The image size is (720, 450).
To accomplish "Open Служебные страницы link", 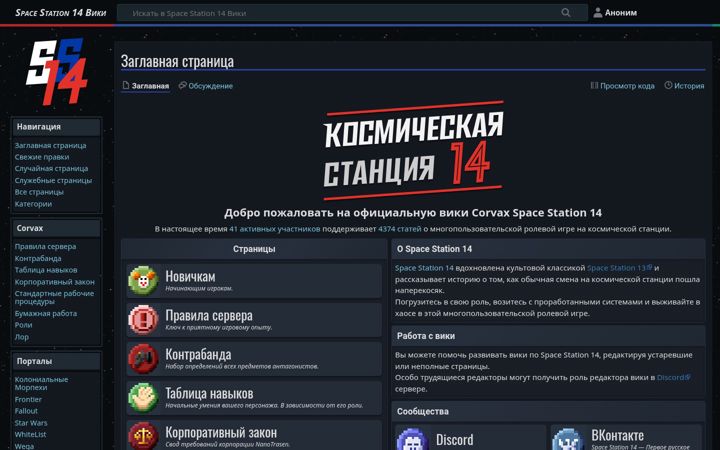I will [53, 180].
